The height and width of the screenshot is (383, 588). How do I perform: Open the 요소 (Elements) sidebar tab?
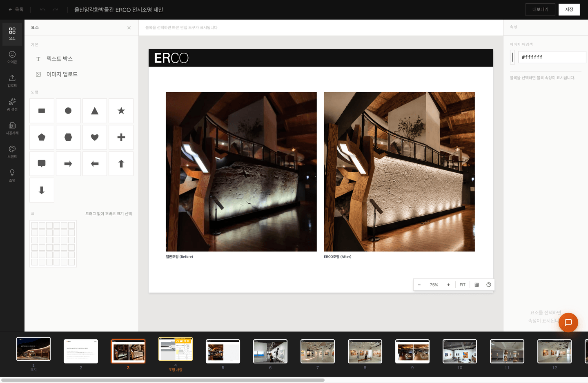click(12, 34)
